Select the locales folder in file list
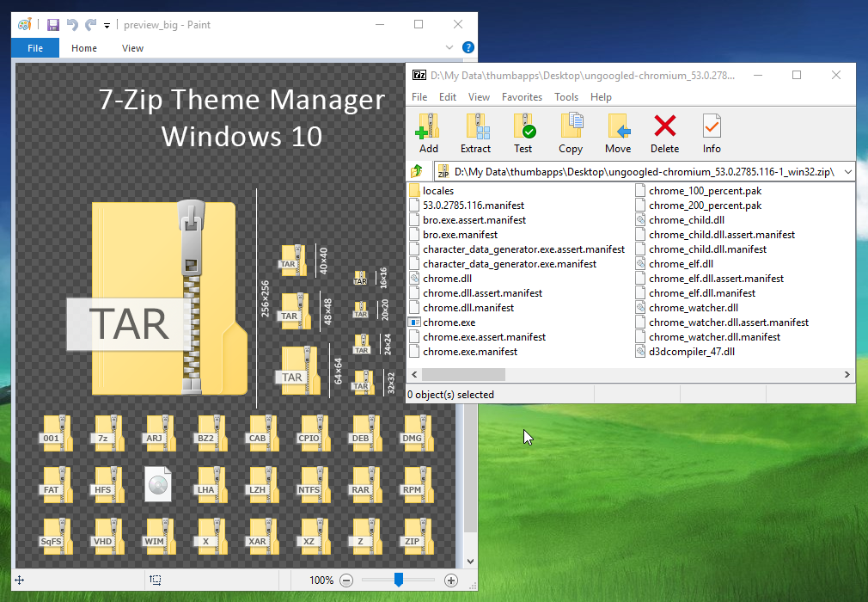Image resolution: width=868 pixels, height=602 pixels. tap(437, 191)
